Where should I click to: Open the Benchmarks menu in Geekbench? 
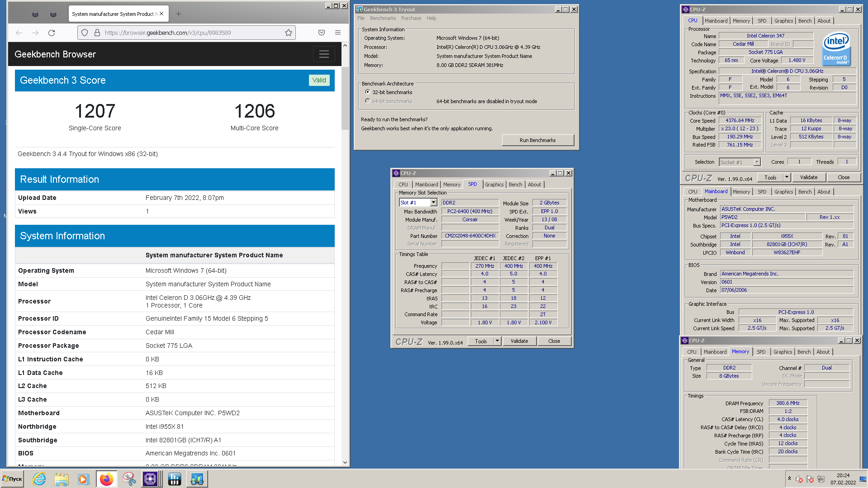(383, 18)
